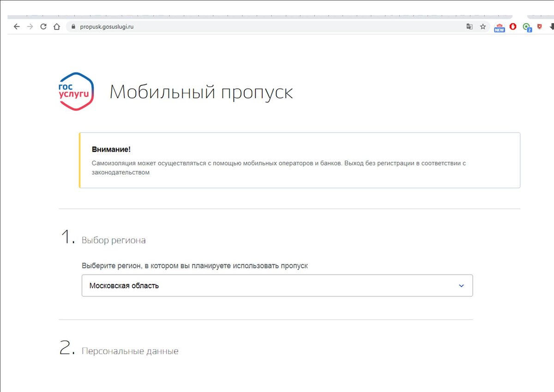Open the translate page icon
The height and width of the screenshot is (392, 554).
point(470,27)
